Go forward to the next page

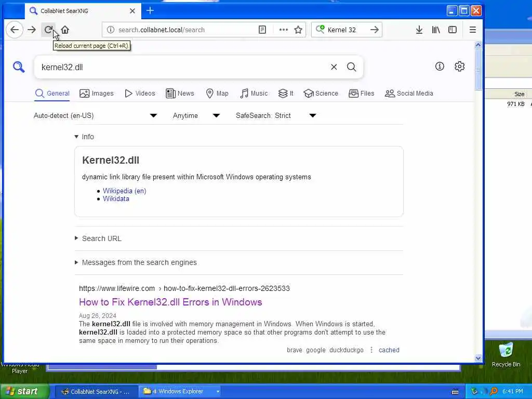32,30
